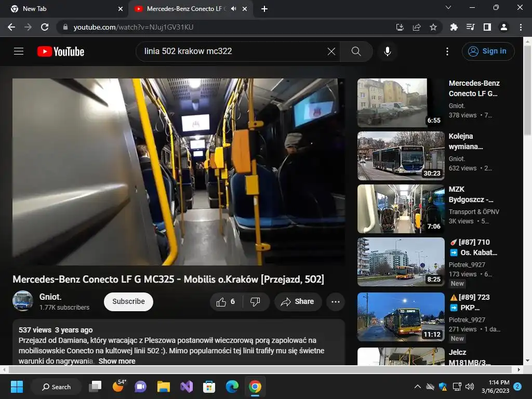Open Task View on taskbar

click(95, 387)
